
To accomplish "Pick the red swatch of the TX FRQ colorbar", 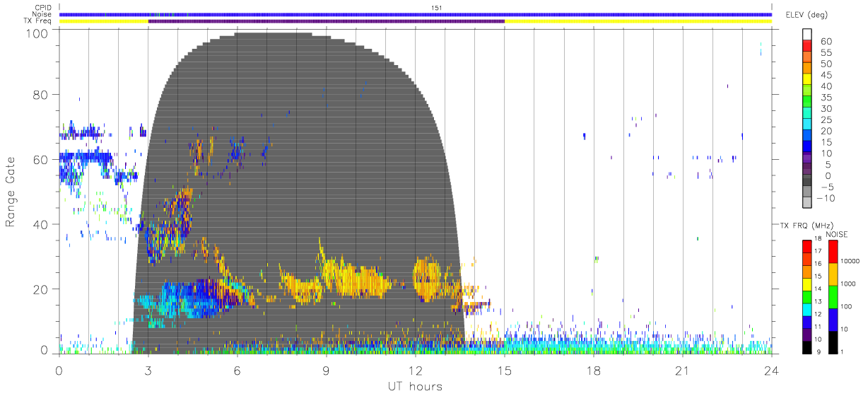I will [x=807, y=245].
